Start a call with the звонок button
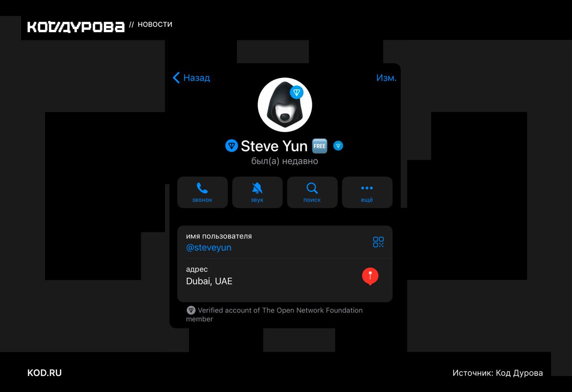The height and width of the screenshot is (392, 572). pyautogui.click(x=202, y=192)
